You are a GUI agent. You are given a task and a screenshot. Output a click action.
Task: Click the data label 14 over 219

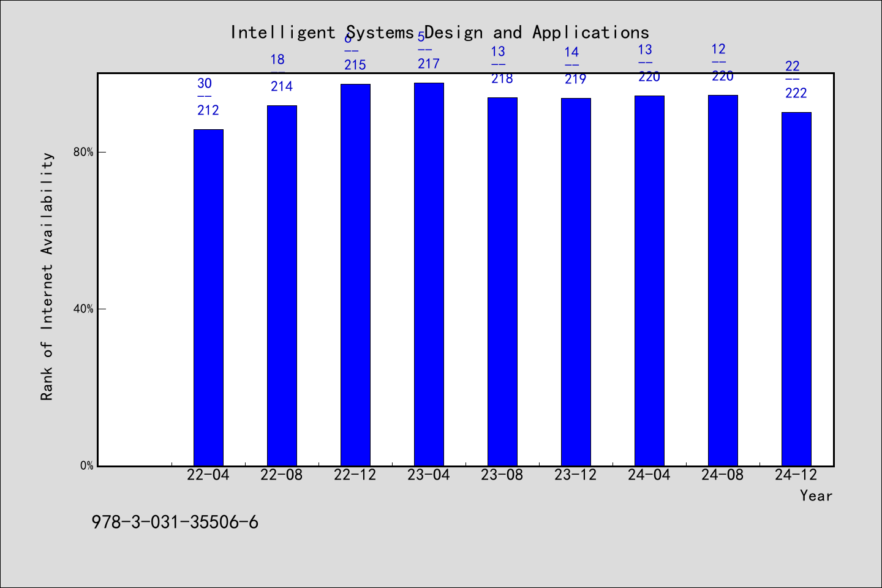click(x=576, y=66)
